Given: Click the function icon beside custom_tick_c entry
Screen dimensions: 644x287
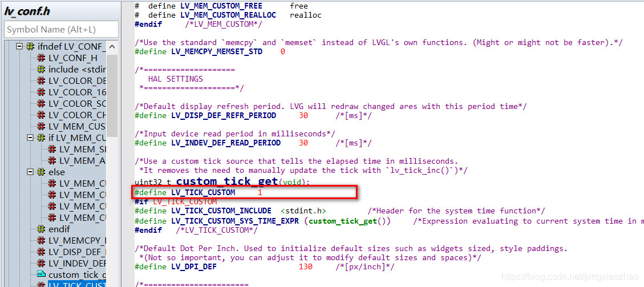Looking at the screenshot, I should pyautogui.click(x=41, y=274).
